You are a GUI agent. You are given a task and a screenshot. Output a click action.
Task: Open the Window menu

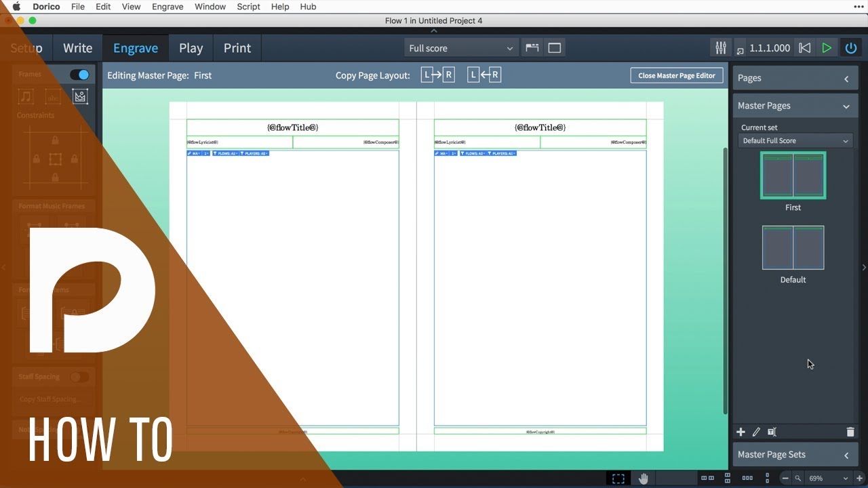210,7
